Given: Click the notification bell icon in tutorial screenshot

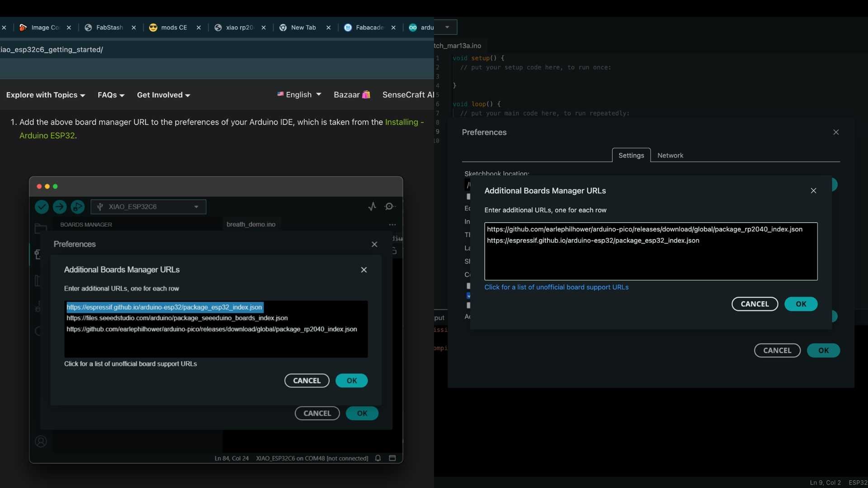Looking at the screenshot, I should (x=378, y=458).
